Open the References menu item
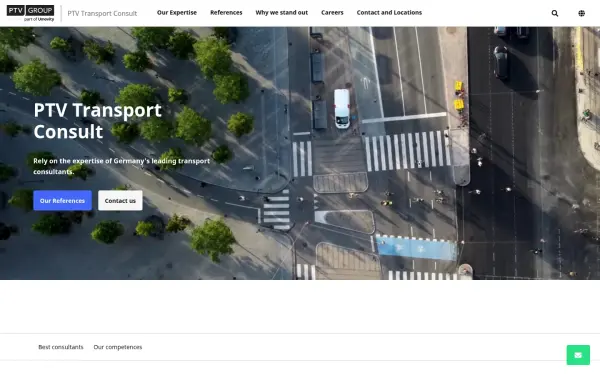This screenshot has height=375, width=600. click(226, 13)
